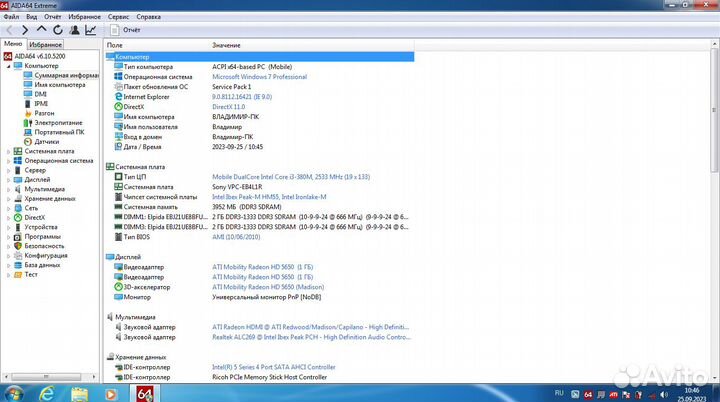Refresh the report with the Refresh icon

(x=58, y=30)
